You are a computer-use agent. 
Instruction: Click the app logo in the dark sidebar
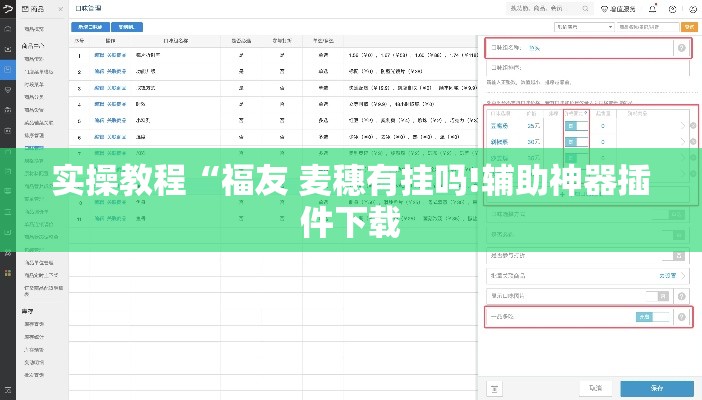click(x=8, y=9)
